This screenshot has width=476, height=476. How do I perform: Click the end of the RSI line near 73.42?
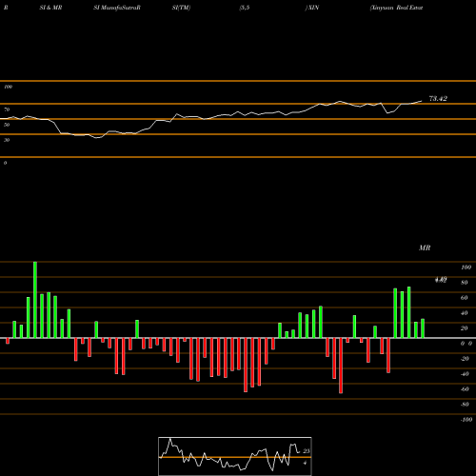[x=422, y=101]
